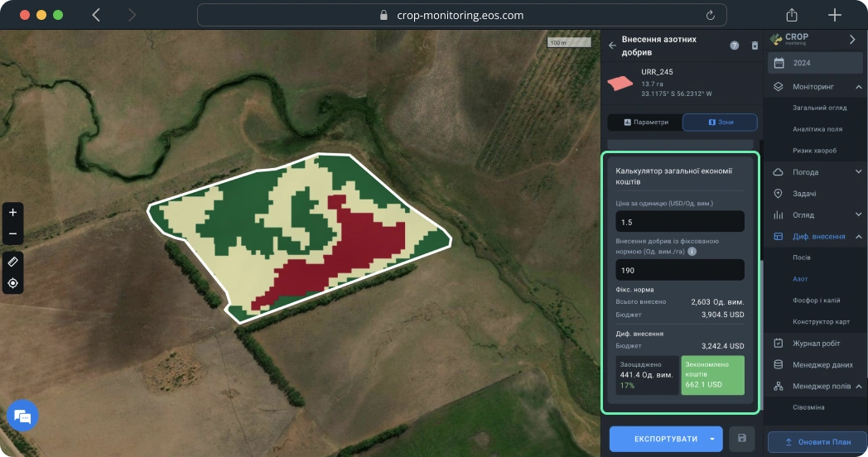Screen dimensions: 868x457
Task: Edit the price per unit field
Action: coord(679,222)
